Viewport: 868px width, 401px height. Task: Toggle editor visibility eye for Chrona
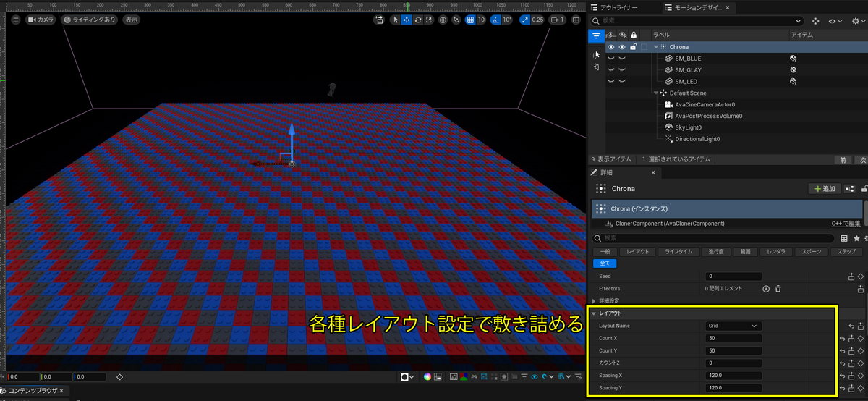[610, 47]
